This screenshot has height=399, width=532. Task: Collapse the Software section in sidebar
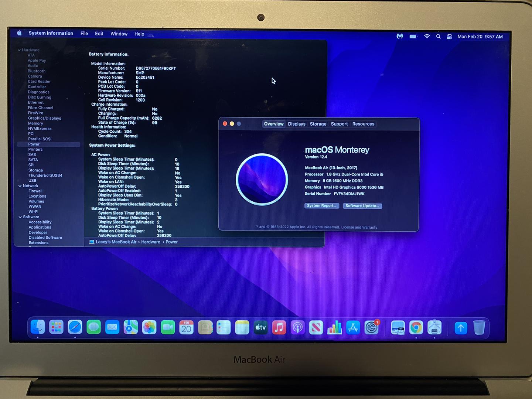[x=20, y=217]
